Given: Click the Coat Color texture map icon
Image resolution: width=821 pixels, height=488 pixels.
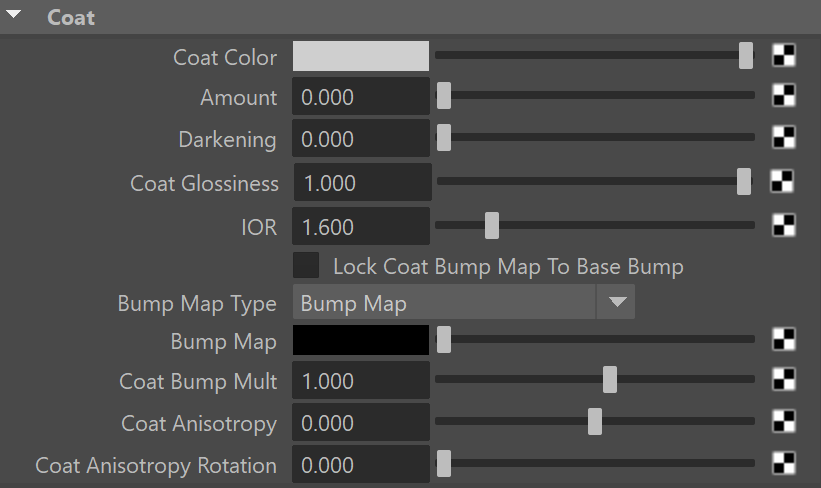Looking at the screenshot, I should point(784,56).
